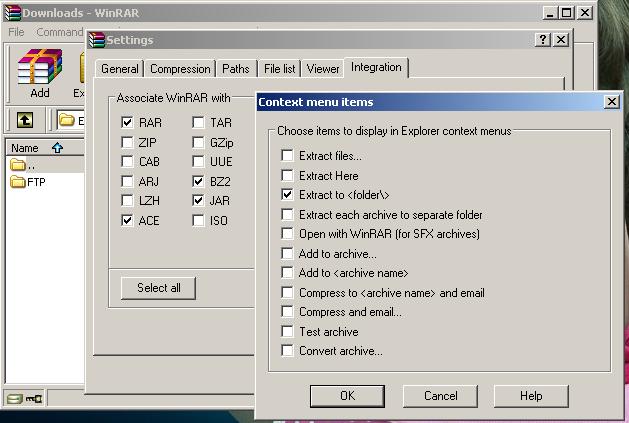Click the WinRAR icon in the Settings title bar

point(97,40)
